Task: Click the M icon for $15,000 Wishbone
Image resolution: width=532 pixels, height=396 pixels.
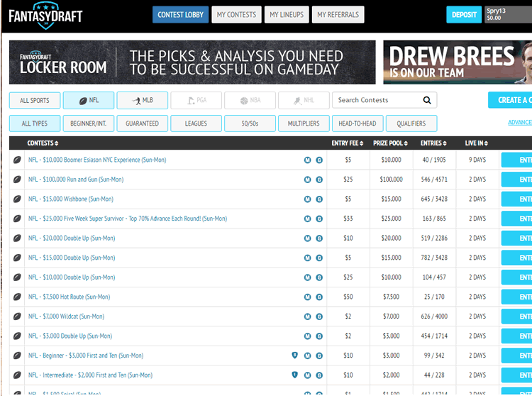Action: [x=307, y=199]
